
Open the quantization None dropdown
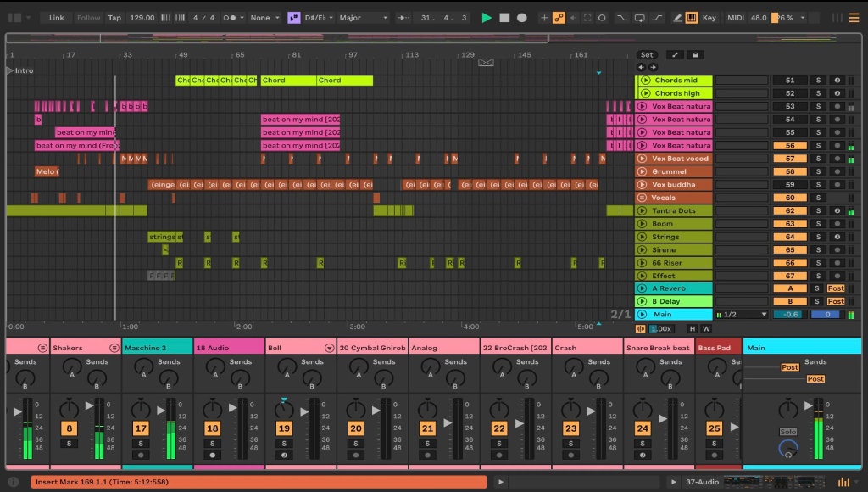pos(264,18)
